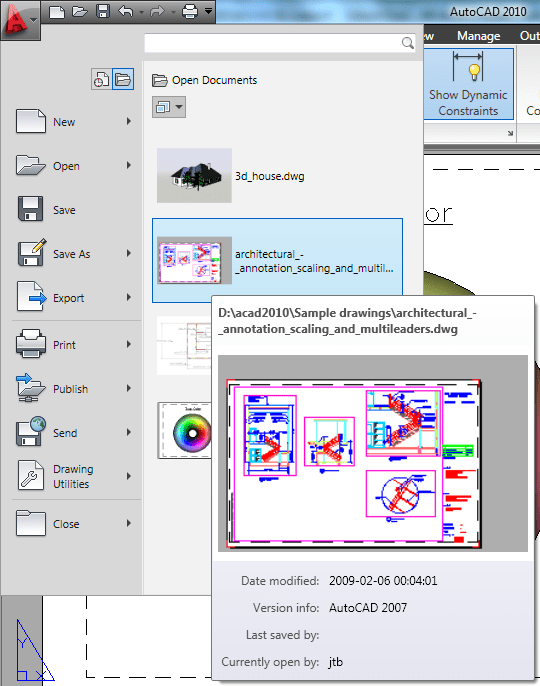
Task: Click the Undo arrow icon
Action: coord(126,12)
